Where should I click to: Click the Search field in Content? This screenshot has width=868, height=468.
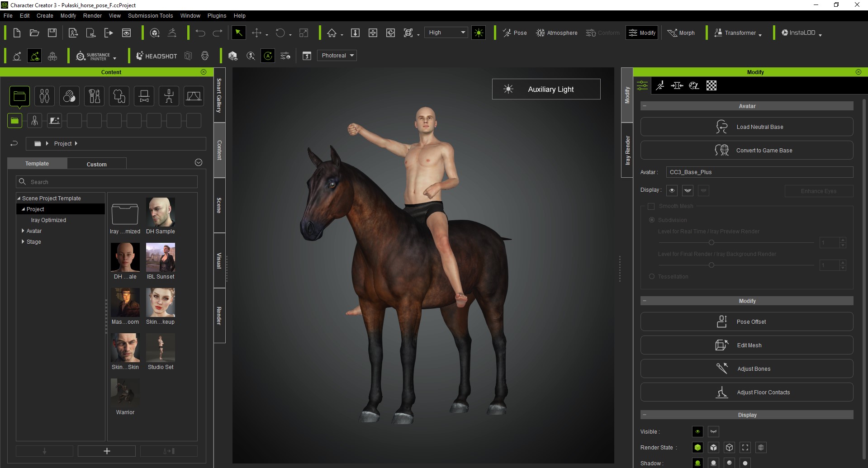coord(107,182)
